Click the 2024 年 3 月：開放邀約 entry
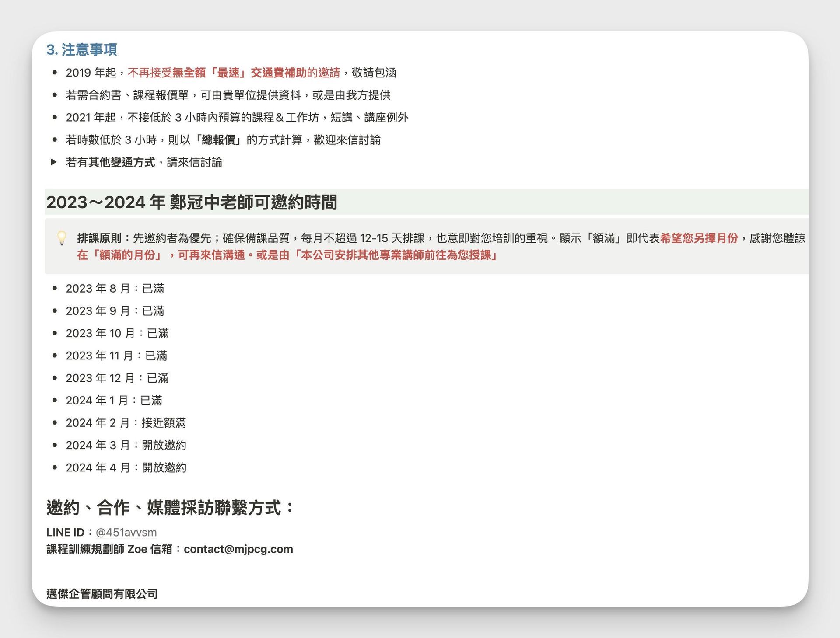840x638 pixels. [126, 445]
